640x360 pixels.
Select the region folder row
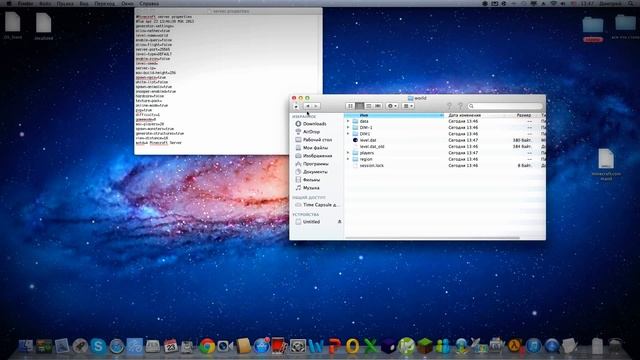point(445,159)
